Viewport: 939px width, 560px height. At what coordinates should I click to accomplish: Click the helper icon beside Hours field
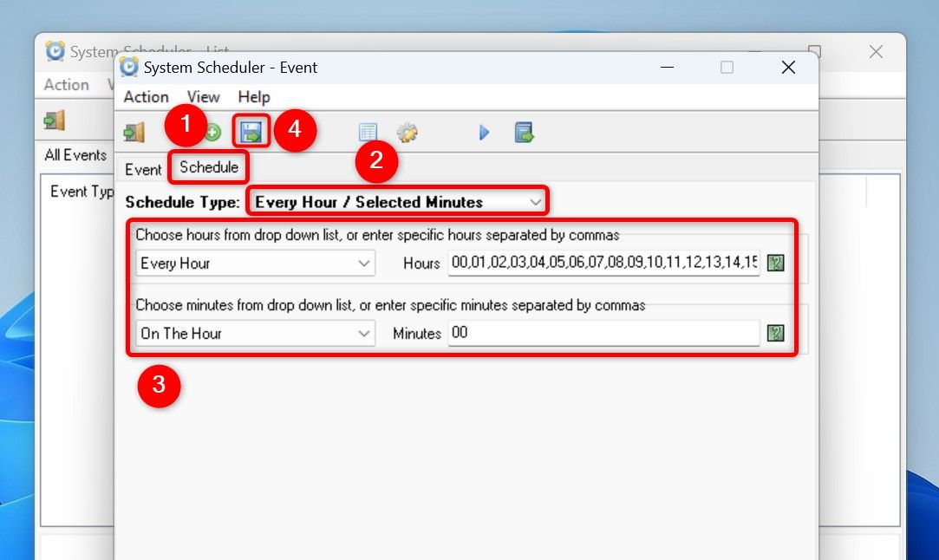[x=775, y=263]
